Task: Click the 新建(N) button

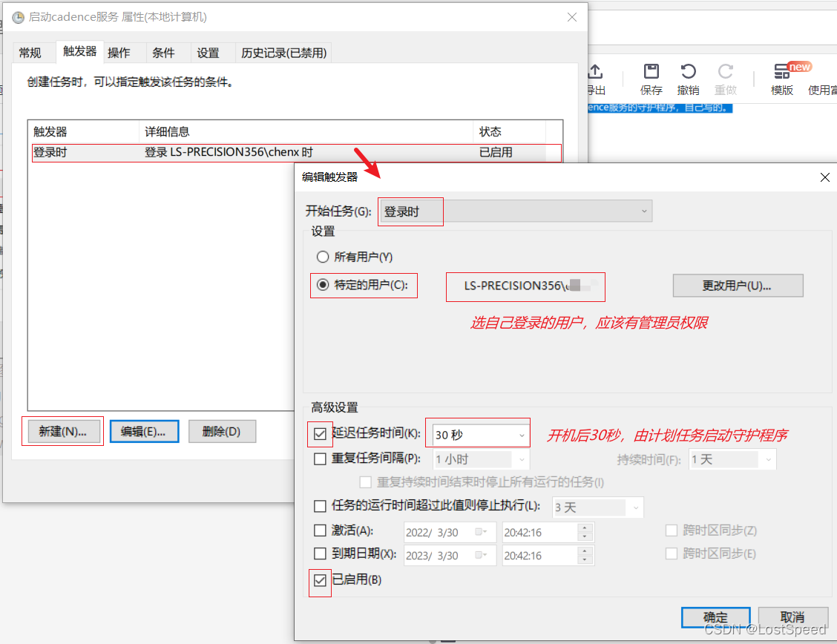Action: click(62, 431)
